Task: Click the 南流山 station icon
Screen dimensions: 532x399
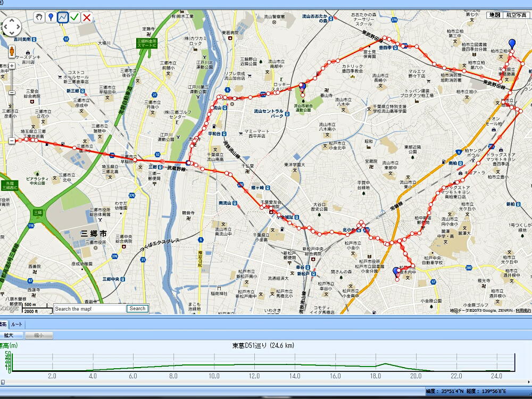Action: [x=235, y=203]
